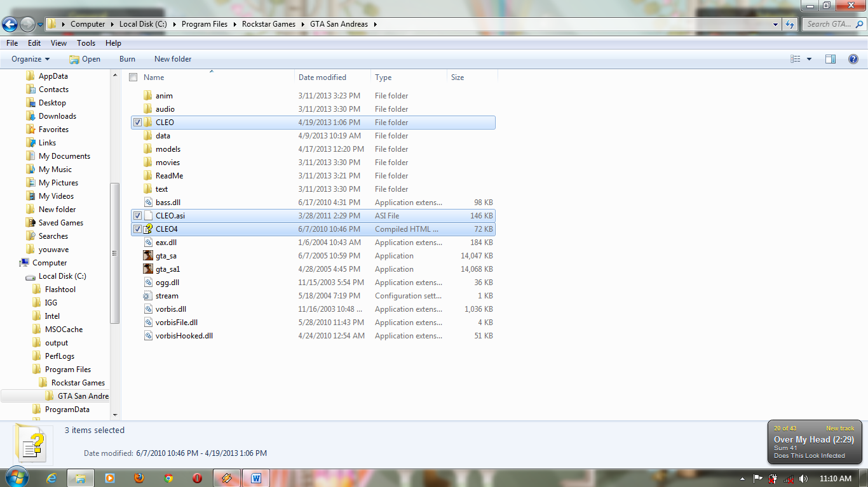This screenshot has width=868, height=487.
Task: Click the Change your view icon
Action: click(x=796, y=59)
